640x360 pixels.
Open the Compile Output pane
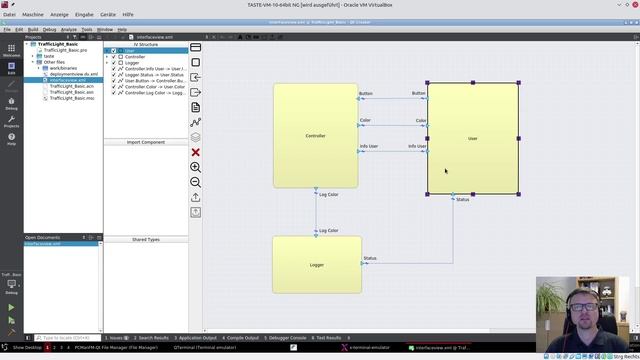coord(241,338)
